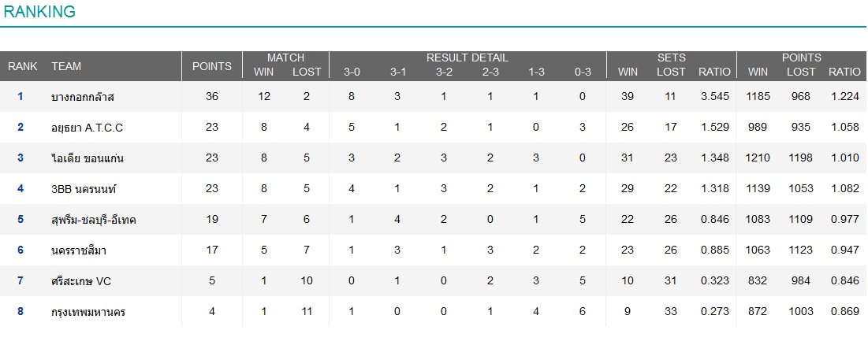The image size is (868, 345).
Task: Click the sets ratio value 3.545
Action: [x=714, y=97]
